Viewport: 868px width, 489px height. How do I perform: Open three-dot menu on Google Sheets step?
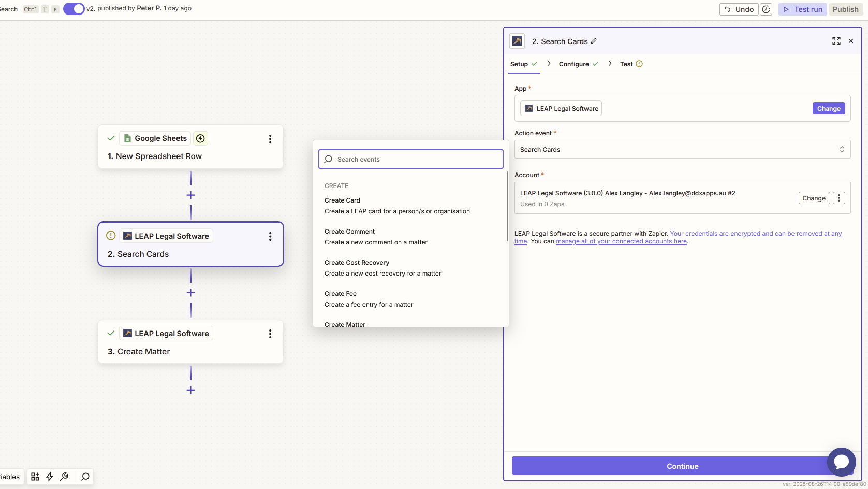270,139
